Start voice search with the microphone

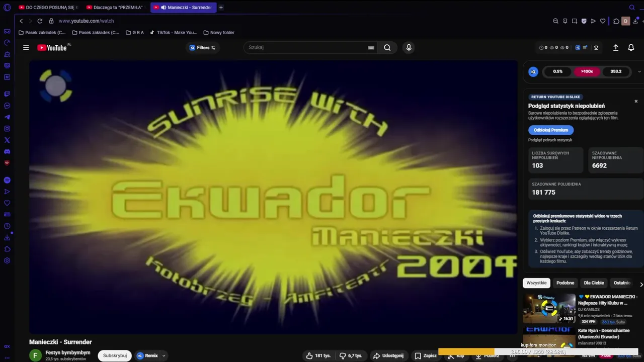(409, 48)
